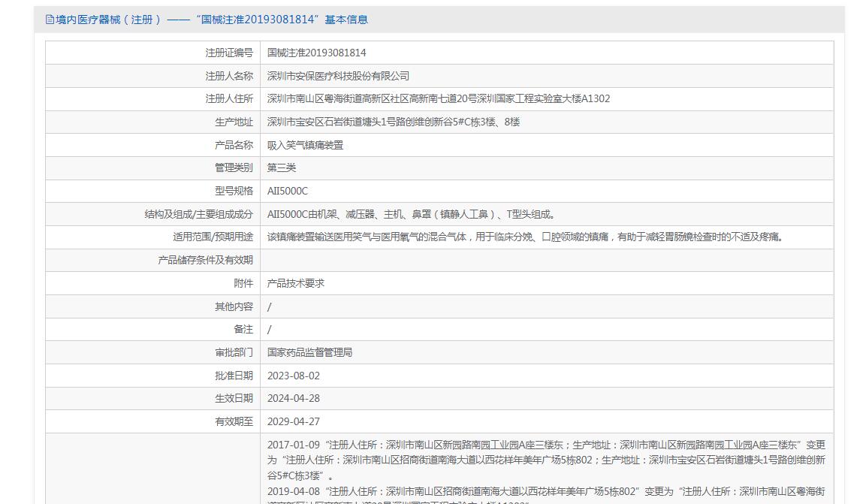Click the empty 产品储存条件及有效期 value cell
Screen dimensions: 866x504
[x=546, y=260]
